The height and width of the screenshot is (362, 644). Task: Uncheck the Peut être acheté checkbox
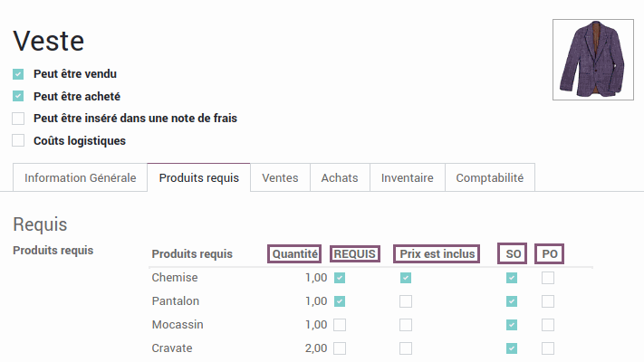[x=18, y=96]
